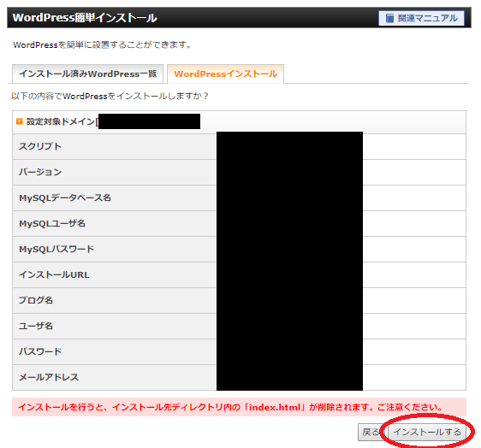
Task: Click the 以下の内容でWordPressをインストールしますか question
Action: 110,97
